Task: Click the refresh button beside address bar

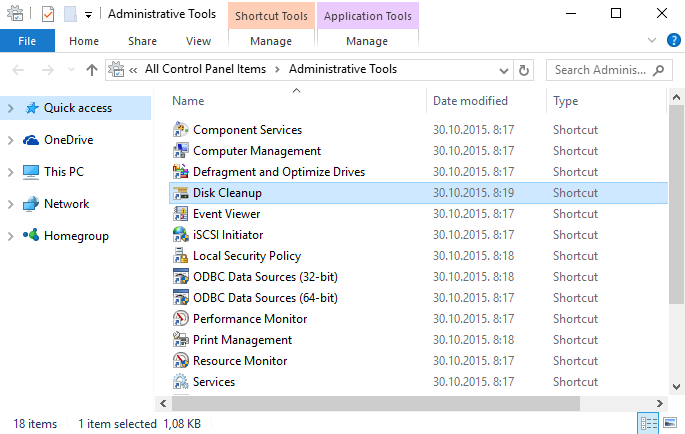Action: [x=523, y=70]
